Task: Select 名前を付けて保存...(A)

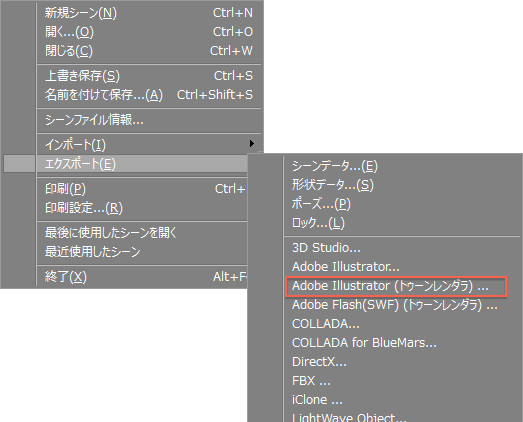Action: pyautogui.click(x=148, y=95)
